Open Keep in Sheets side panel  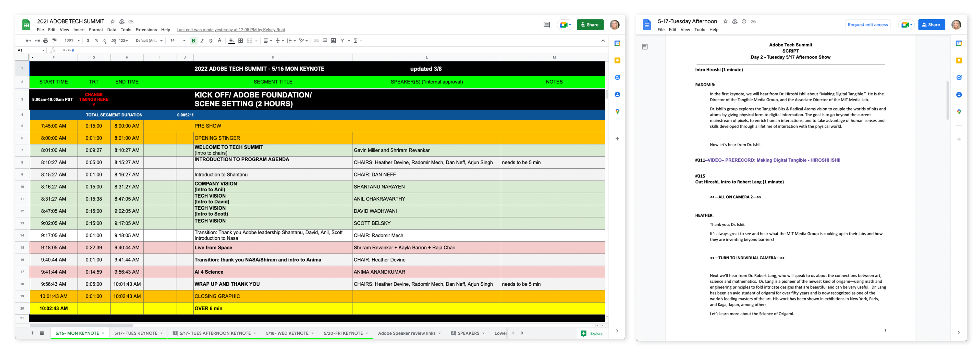(x=617, y=60)
